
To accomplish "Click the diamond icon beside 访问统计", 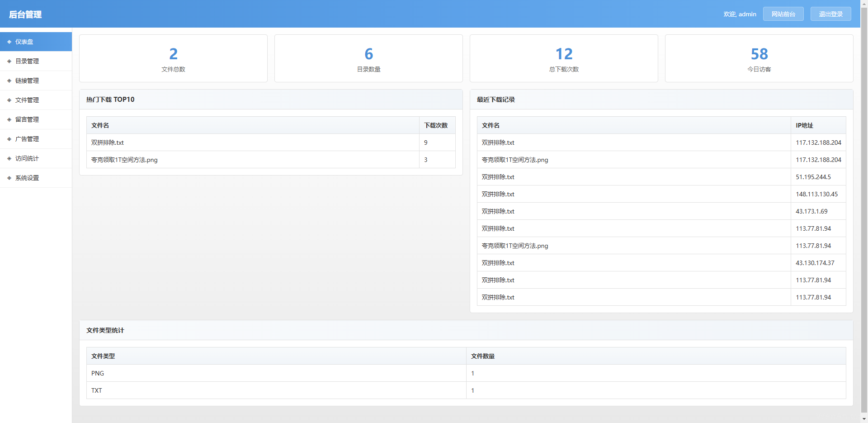I will coord(9,158).
